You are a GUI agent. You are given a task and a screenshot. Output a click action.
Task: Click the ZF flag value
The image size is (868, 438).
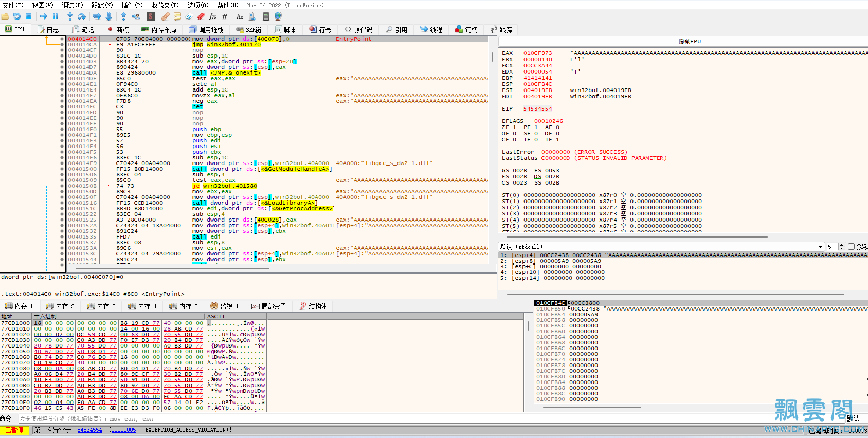point(514,127)
